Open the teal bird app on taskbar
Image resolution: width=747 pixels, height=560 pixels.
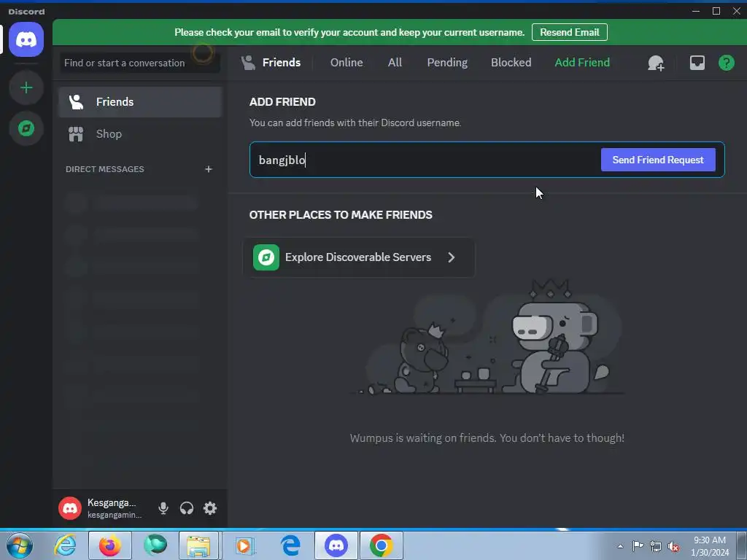pyautogui.click(x=155, y=545)
